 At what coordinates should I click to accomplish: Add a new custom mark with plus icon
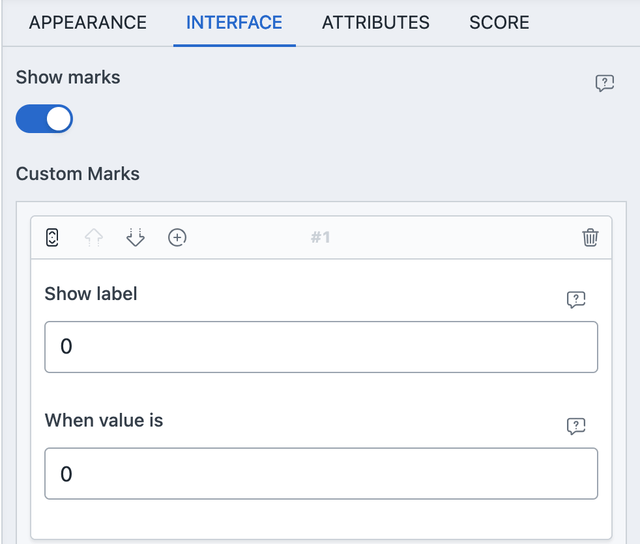pos(177,238)
